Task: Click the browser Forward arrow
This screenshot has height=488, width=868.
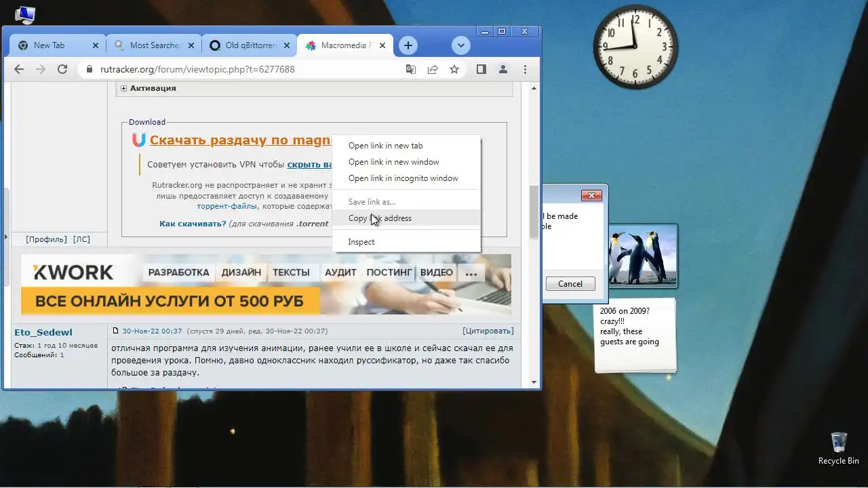Action: click(41, 69)
